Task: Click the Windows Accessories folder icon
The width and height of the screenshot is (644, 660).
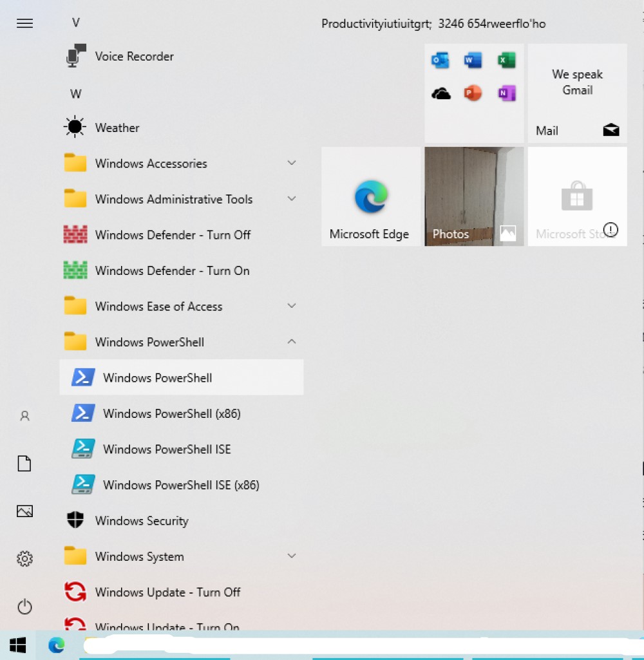Action: coord(75,163)
